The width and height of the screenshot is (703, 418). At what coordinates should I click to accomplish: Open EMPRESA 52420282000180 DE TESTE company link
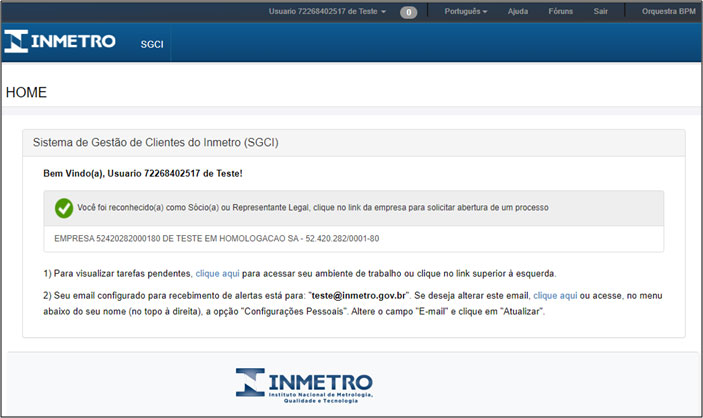(217, 239)
